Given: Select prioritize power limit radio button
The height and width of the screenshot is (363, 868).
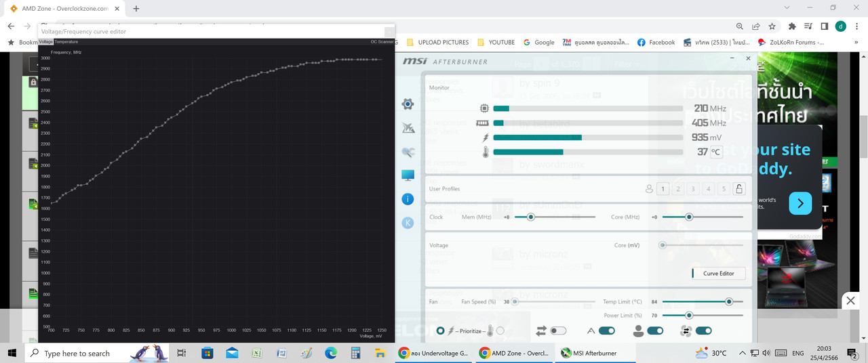Looking at the screenshot, I should pos(441,330).
